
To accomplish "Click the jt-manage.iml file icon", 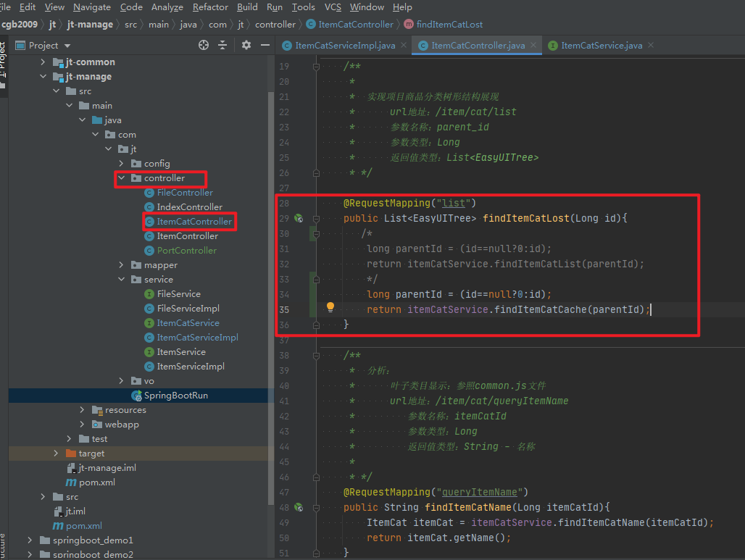I will click(x=71, y=468).
